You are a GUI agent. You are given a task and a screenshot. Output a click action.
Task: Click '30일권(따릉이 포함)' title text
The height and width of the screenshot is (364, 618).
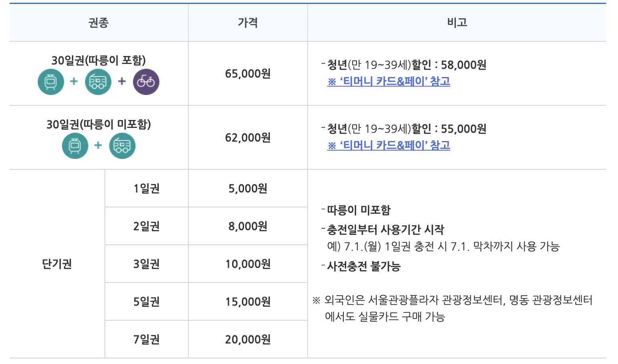99,60
